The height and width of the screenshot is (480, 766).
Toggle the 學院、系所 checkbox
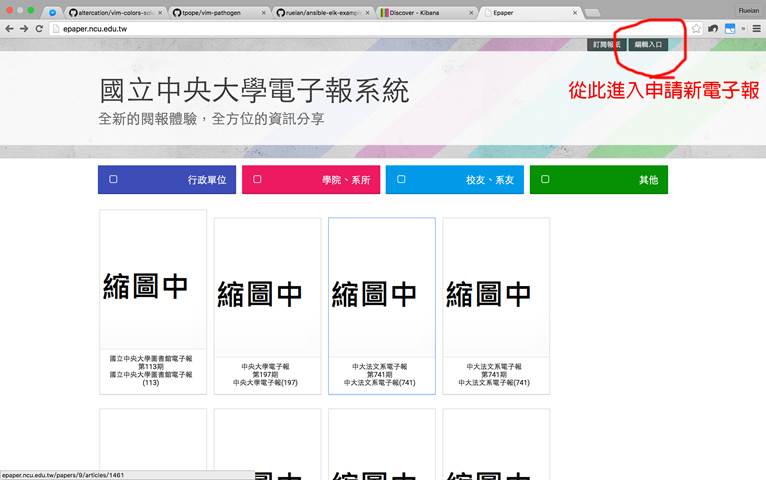coord(257,180)
